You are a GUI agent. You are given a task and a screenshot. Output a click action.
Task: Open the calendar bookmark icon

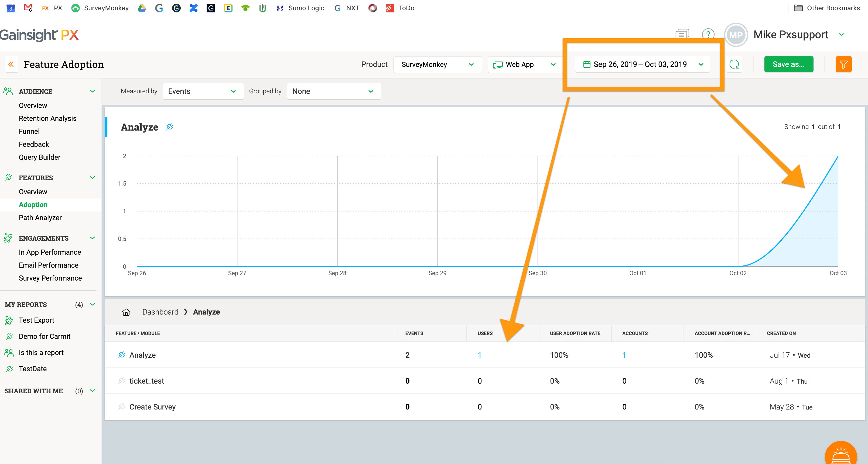point(11,8)
